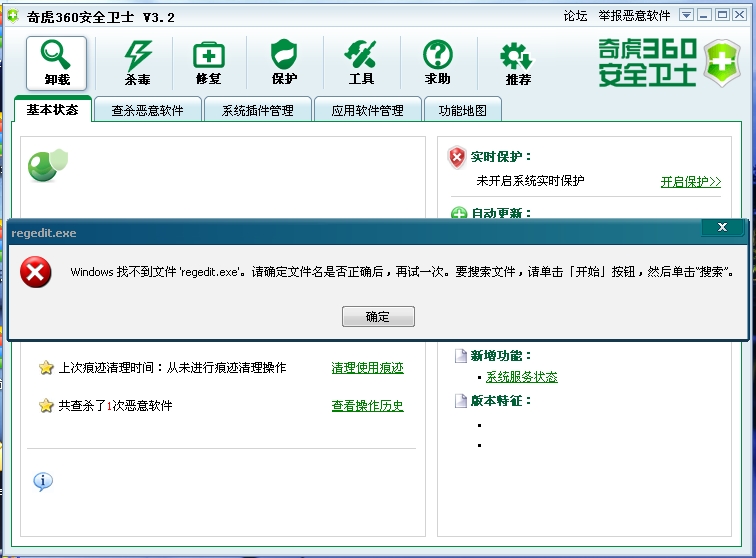Open the 论坛 forum link

coord(575,16)
